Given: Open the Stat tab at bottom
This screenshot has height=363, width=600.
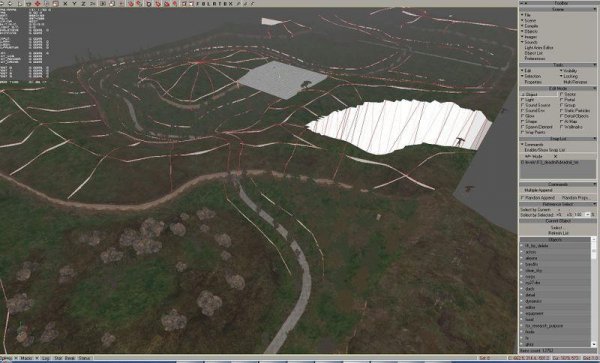Looking at the screenshot, I should coord(59,358).
